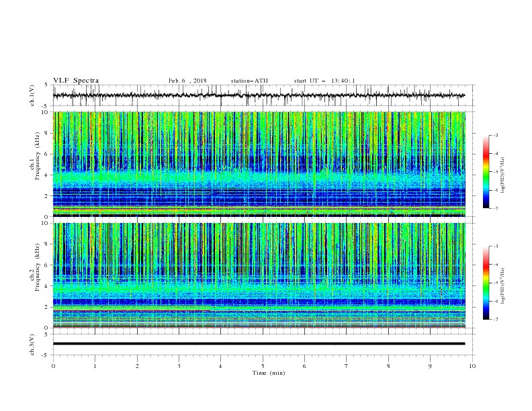Click tick label "1" on the Time axis
The image size is (532, 411).
point(95,366)
